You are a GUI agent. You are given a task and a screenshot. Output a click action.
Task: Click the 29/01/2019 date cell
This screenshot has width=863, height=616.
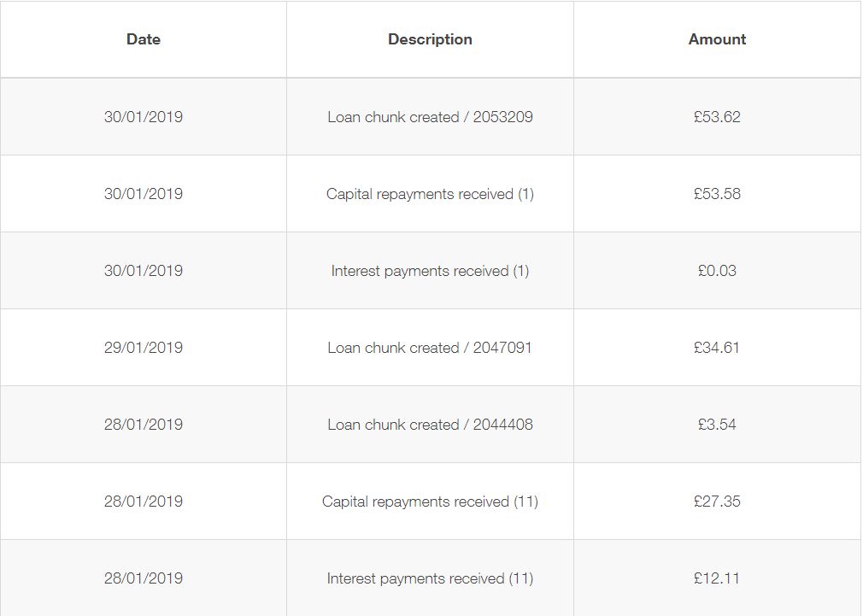(x=143, y=348)
